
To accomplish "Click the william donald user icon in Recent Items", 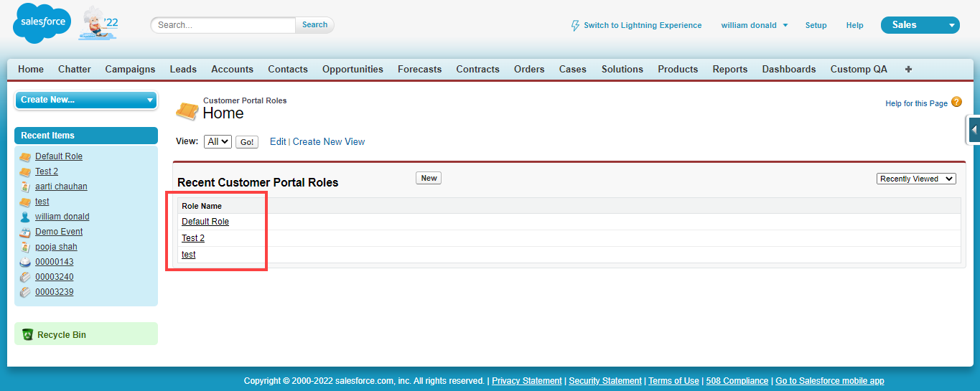I will (x=25, y=217).
